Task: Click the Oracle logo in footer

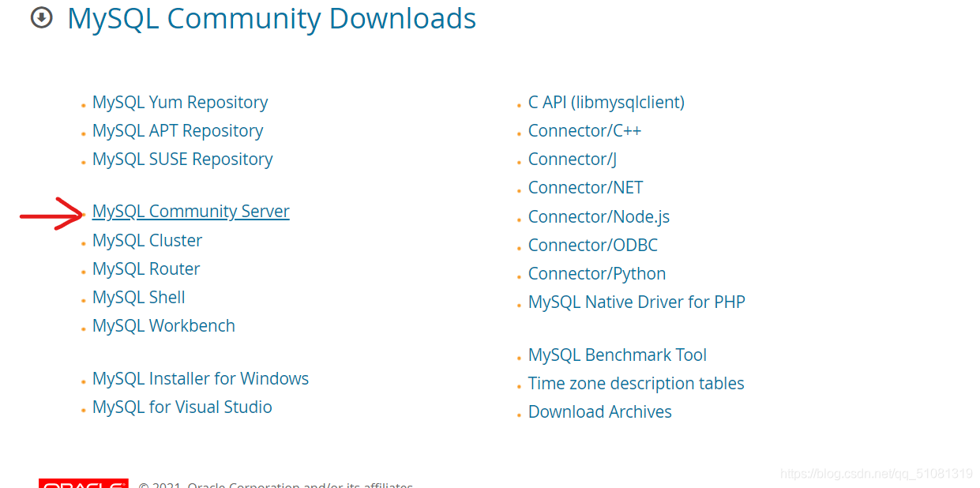Action: pos(83,483)
